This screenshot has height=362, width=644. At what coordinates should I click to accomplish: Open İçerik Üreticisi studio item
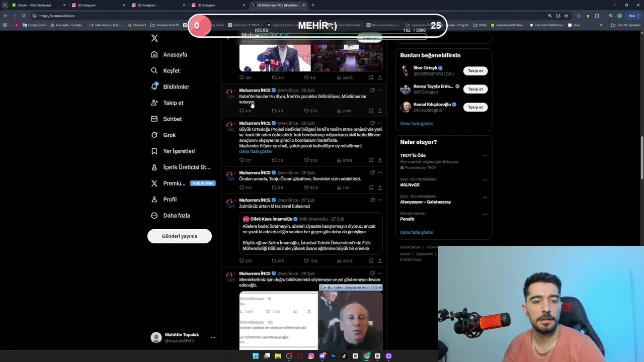181,167
